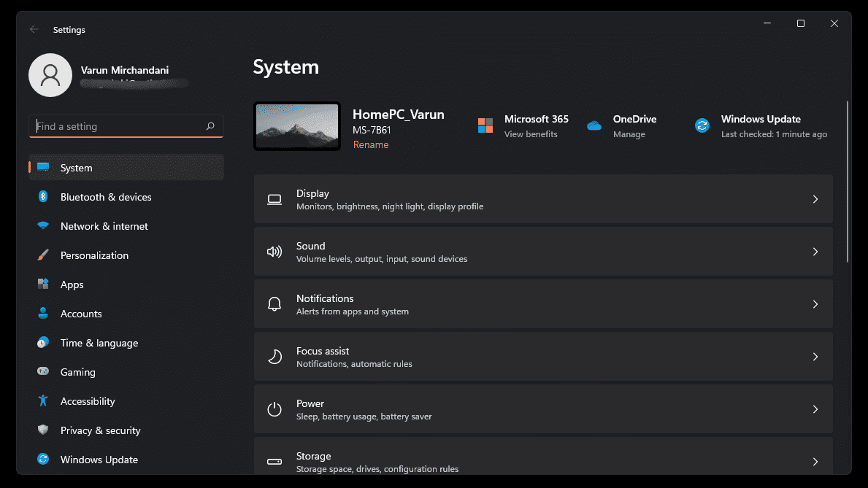
Task: Expand Sound settings chevron
Action: (x=815, y=252)
